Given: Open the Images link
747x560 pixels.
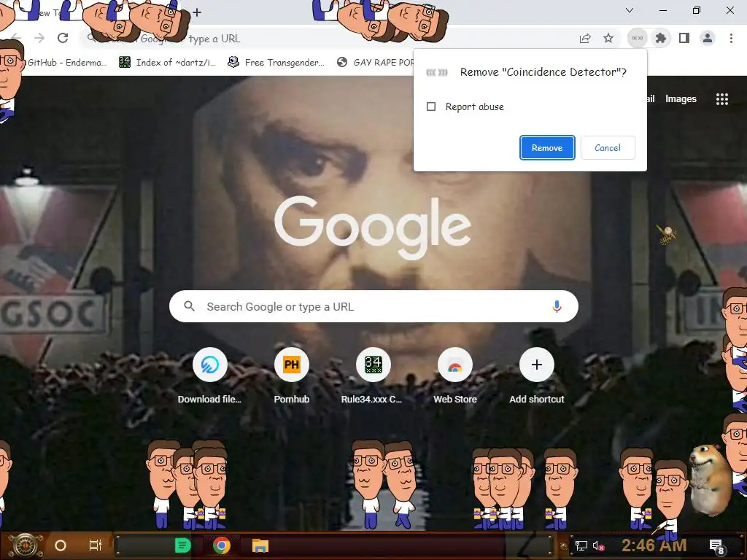Looking at the screenshot, I should pos(681,99).
